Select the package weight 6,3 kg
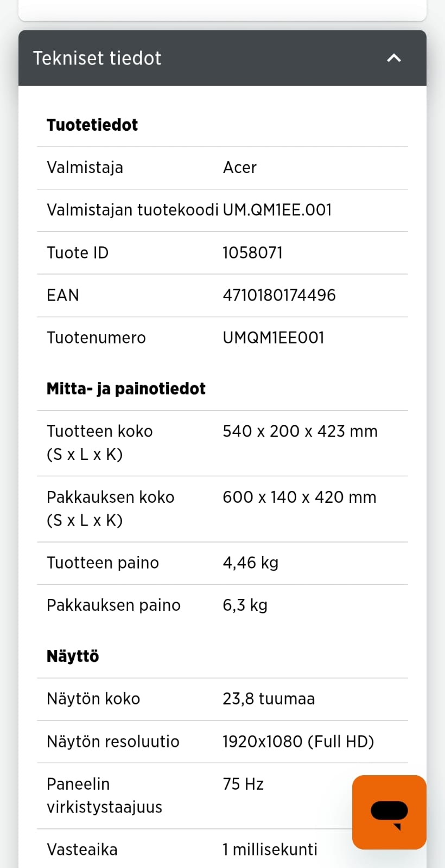This screenshot has width=445, height=868. click(245, 605)
